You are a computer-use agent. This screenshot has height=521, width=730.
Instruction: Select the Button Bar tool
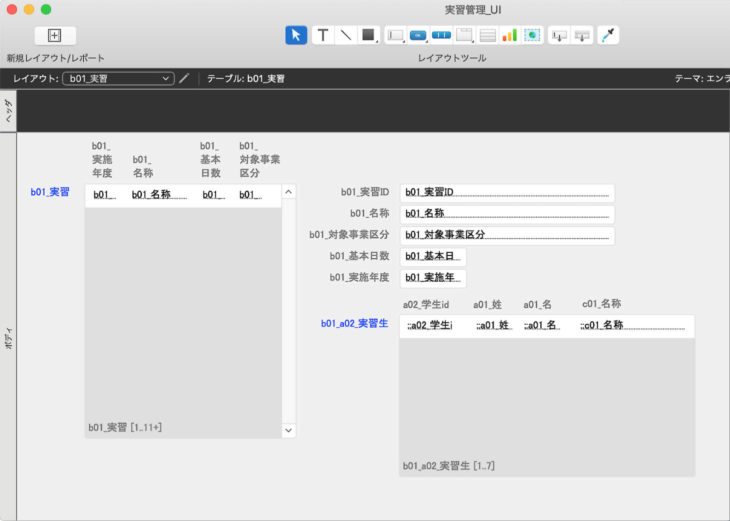click(x=441, y=35)
